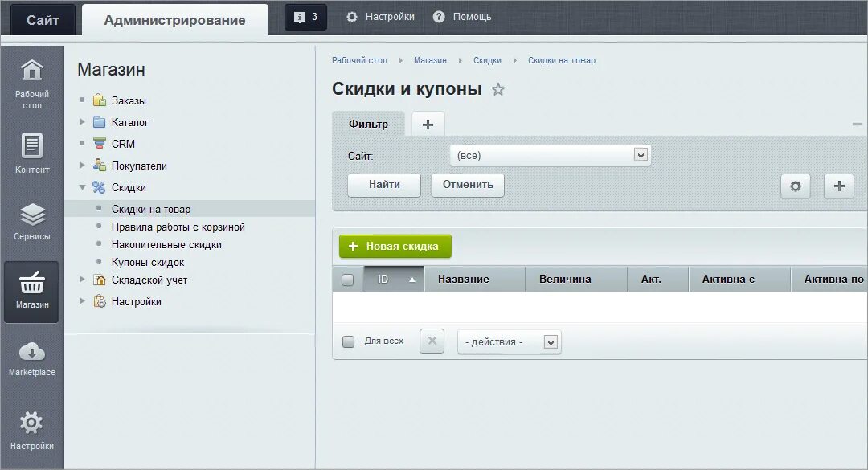
Task: Select the Фильтр tab
Action: 368,124
